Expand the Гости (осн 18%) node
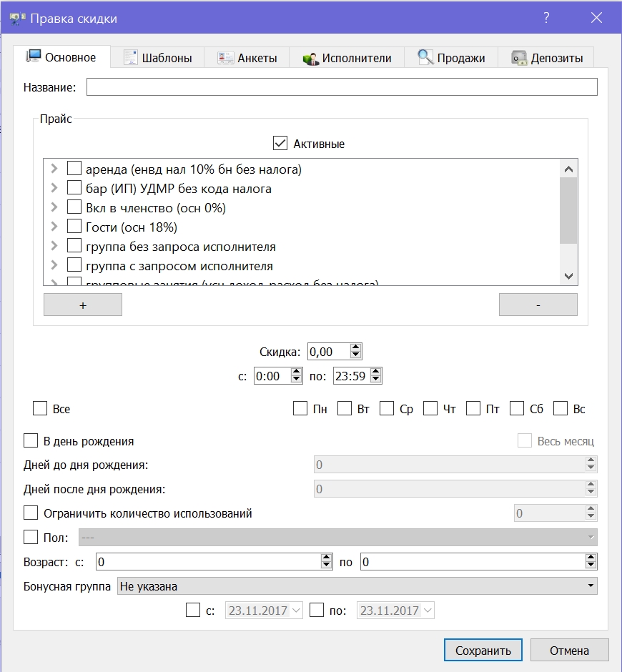Viewport: 622px width, 672px height. (x=54, y=227)
